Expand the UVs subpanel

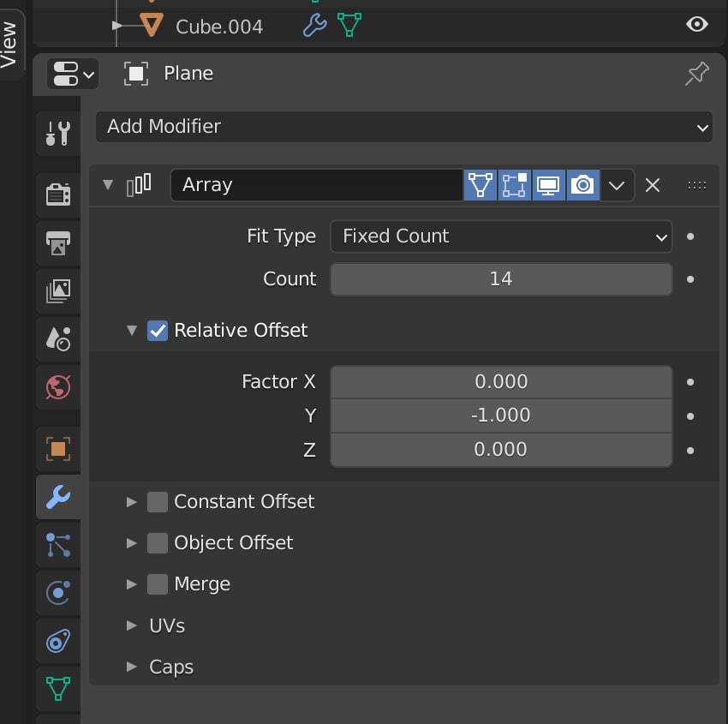(132, 625)
